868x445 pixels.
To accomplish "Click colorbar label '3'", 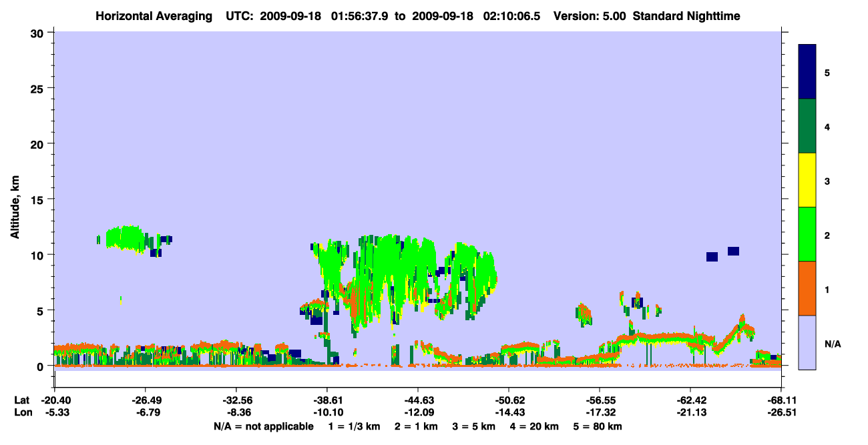I will pos(827,181).
